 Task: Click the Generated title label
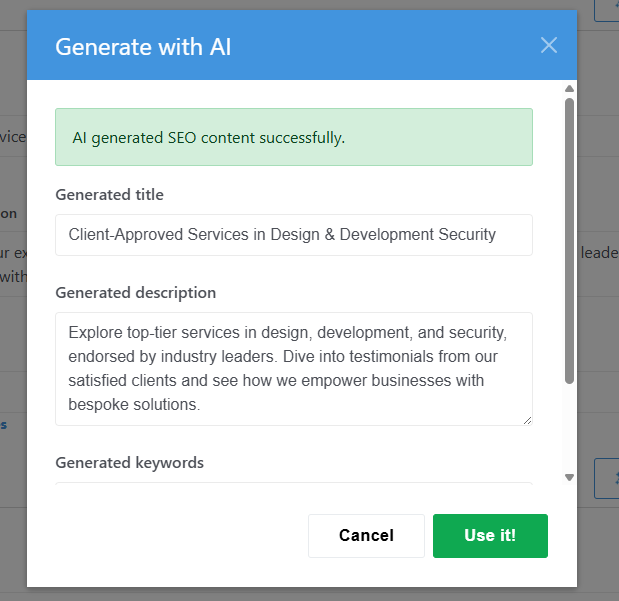pos(110,195)
